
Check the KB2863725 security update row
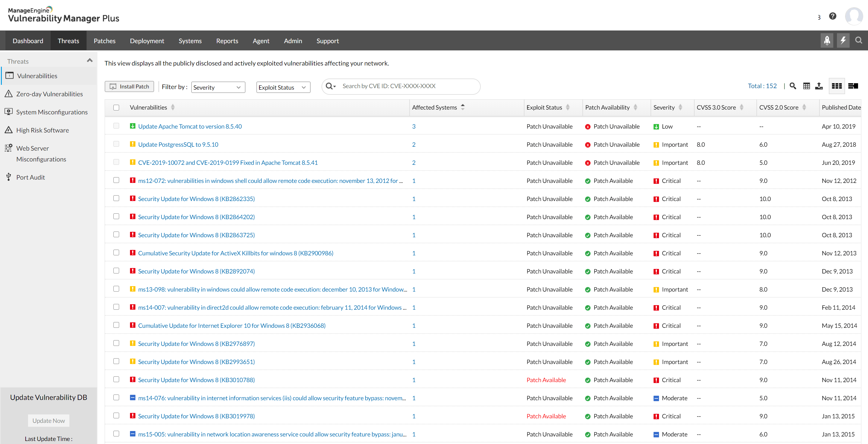coord(116,235)
